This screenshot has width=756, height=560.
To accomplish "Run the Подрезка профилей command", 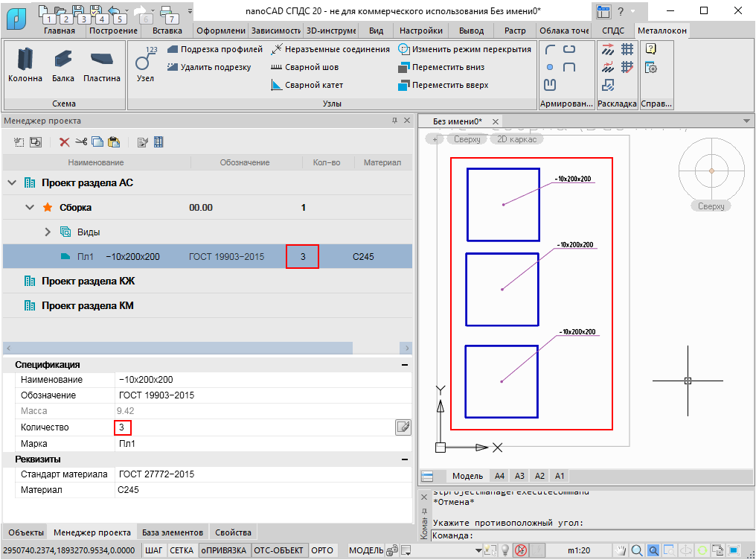I will coord(215,49).
